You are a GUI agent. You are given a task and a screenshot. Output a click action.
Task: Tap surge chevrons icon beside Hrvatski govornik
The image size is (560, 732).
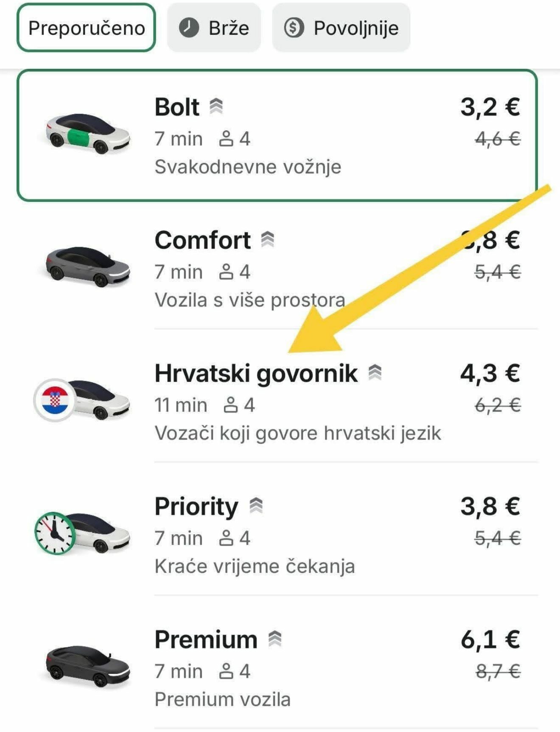point(375,373)
